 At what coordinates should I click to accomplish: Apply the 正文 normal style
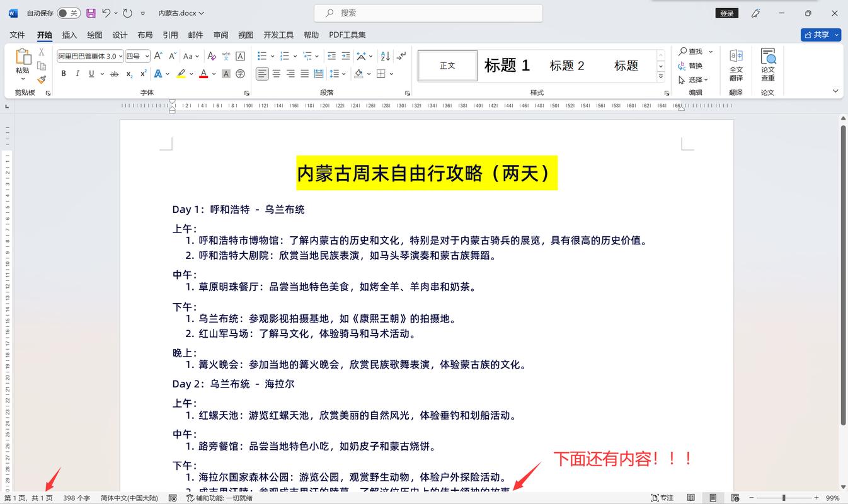click(x=447, y=66)
